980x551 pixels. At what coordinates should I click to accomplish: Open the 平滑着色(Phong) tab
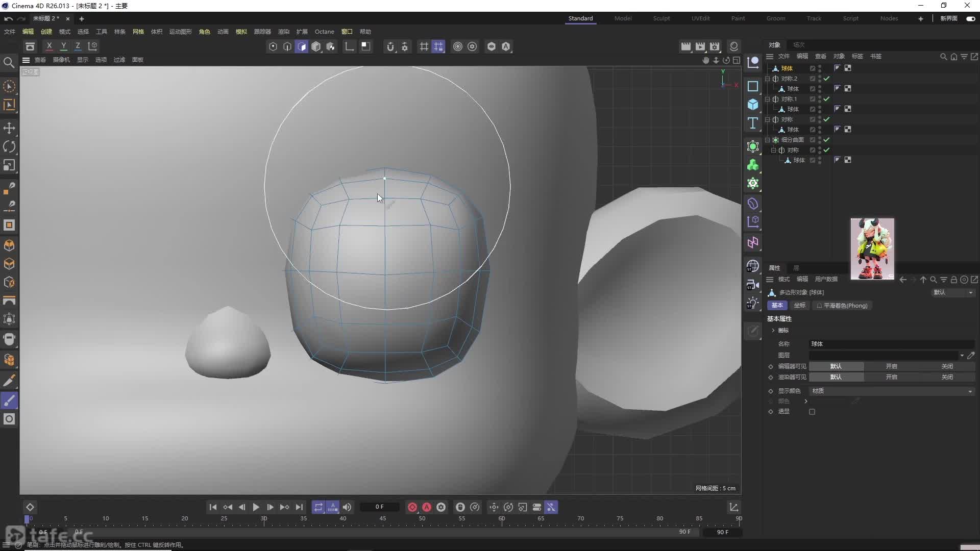(x=842, y=306)
